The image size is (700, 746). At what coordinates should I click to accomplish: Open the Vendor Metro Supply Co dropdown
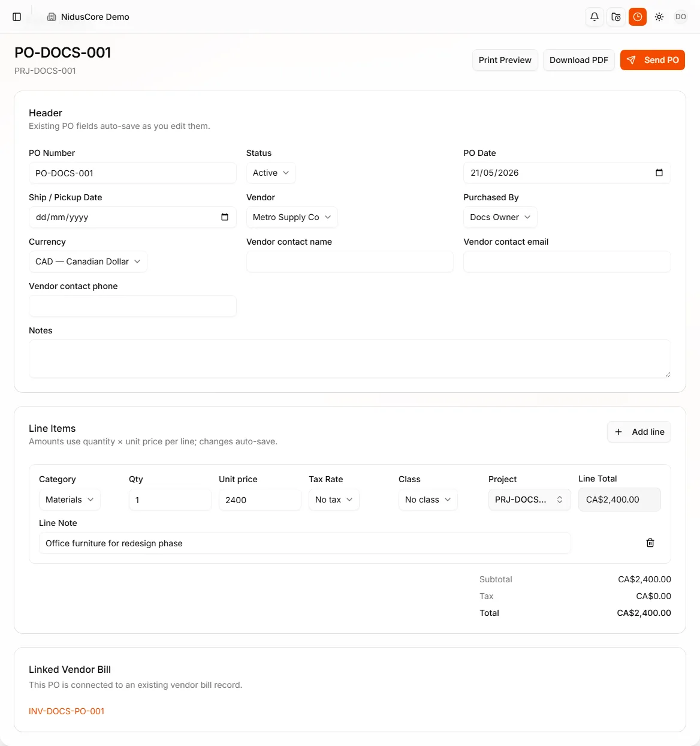(292, 217)
